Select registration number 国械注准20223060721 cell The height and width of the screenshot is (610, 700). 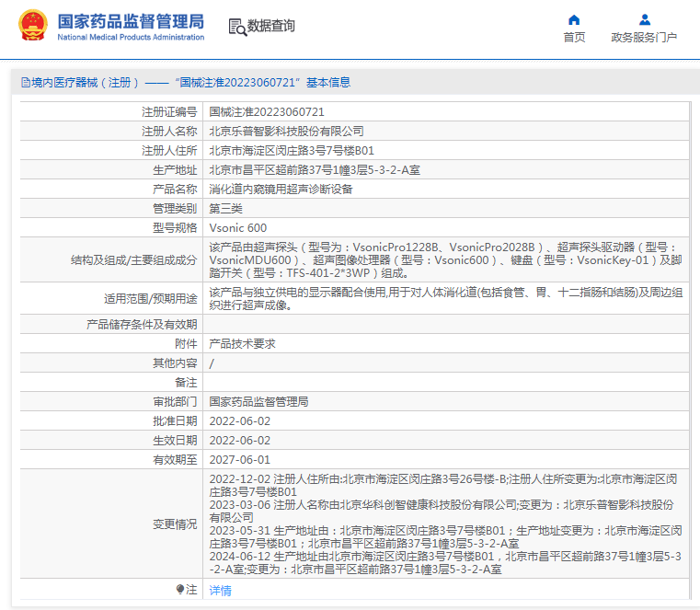(267, 112)
